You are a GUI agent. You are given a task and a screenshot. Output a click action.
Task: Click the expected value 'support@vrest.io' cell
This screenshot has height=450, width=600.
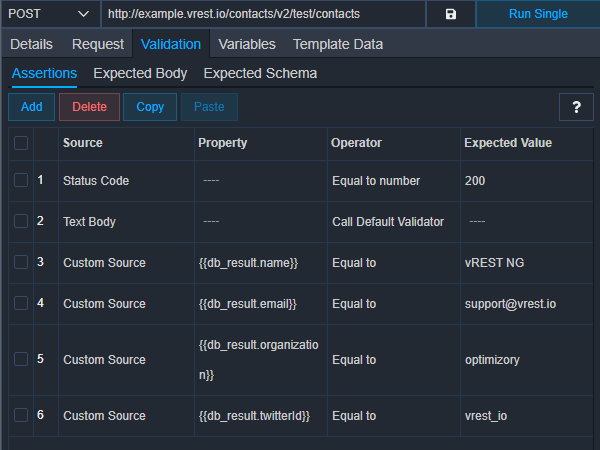pos(527,304)
